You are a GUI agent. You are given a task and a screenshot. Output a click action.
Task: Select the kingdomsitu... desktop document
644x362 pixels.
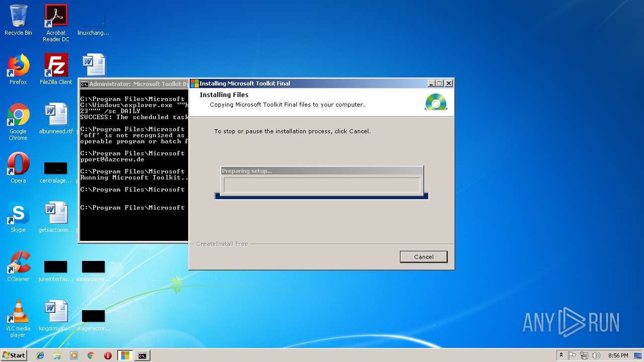pos(56,316)
